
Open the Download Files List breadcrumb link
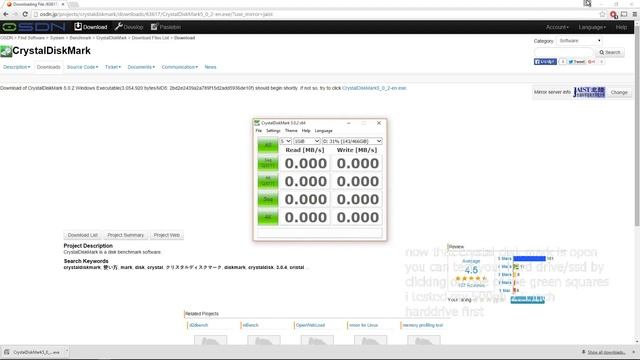[x=150, y=38]
